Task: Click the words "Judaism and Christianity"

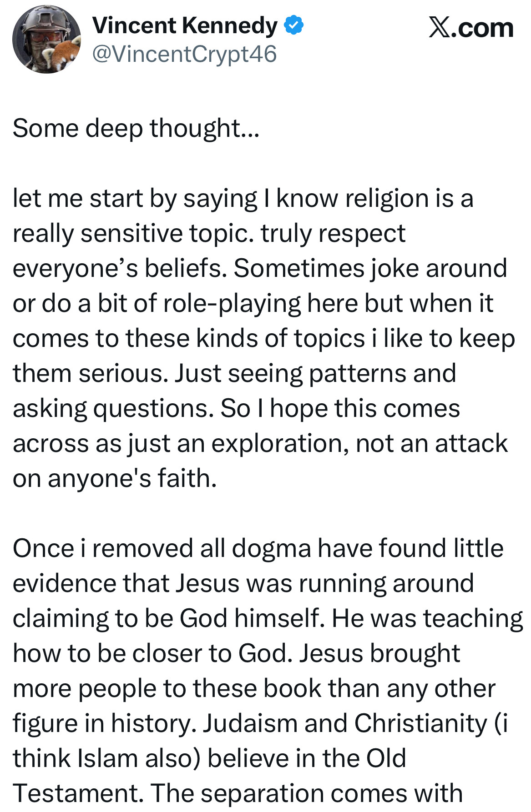Action: 344,723
